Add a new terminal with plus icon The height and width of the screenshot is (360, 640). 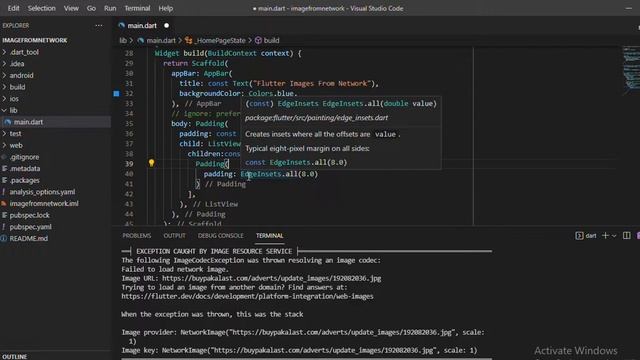click(605, 236)
